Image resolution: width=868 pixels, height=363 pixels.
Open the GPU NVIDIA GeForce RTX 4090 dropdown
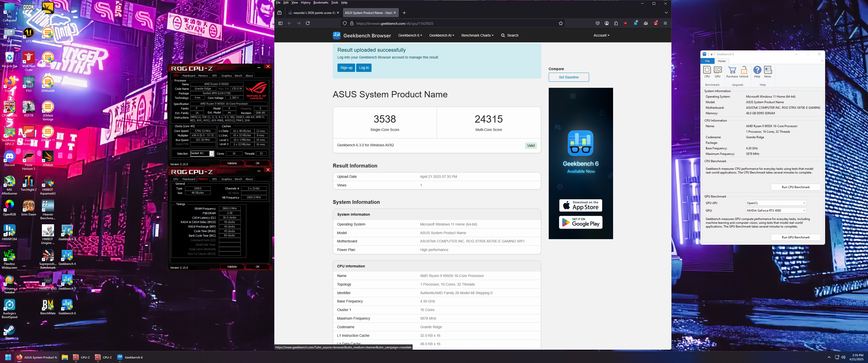[x=776, y=211]
